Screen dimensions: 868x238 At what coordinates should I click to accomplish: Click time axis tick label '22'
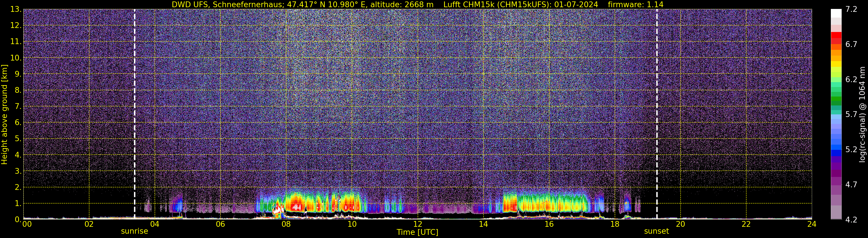pos(746,224)
